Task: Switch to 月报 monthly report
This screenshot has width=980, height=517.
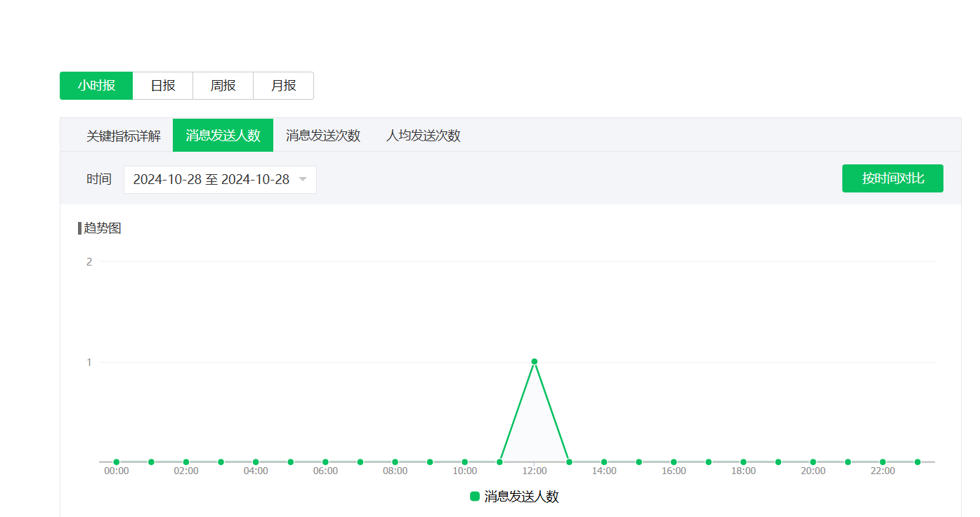Action: (x=283, y=86)
